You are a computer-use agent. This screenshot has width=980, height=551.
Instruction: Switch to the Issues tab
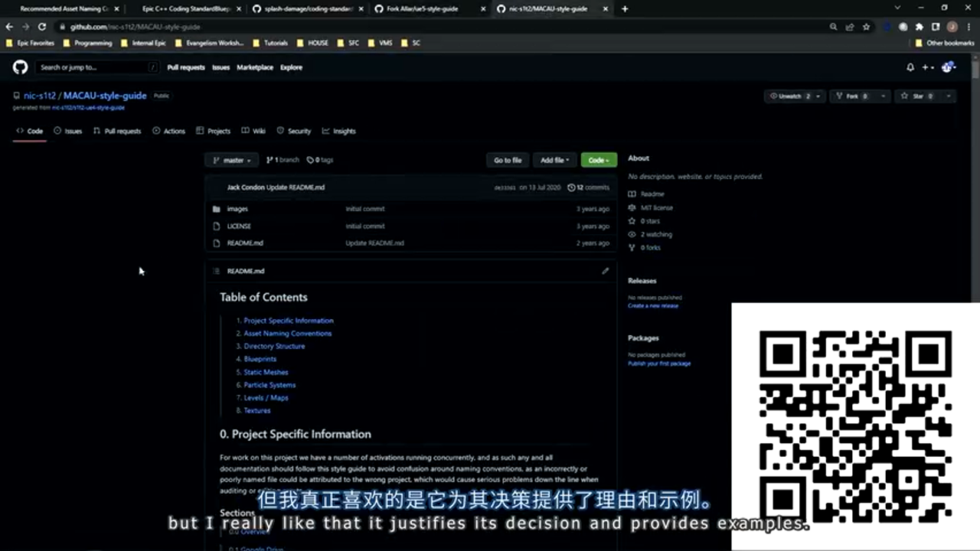[67, 131]
